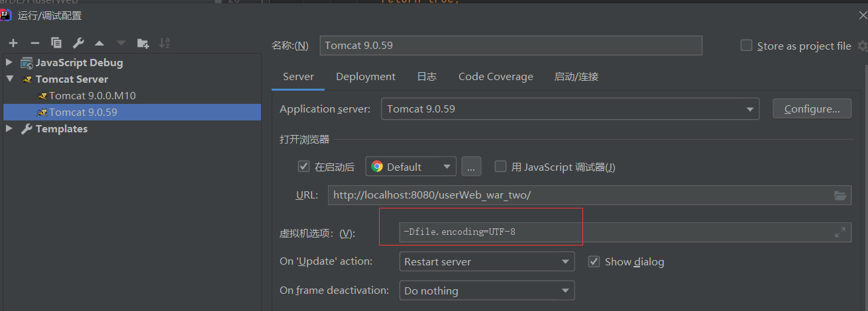Expand the Templates tree node
Viewport: 868px width, 311px height.
(9, 128)
